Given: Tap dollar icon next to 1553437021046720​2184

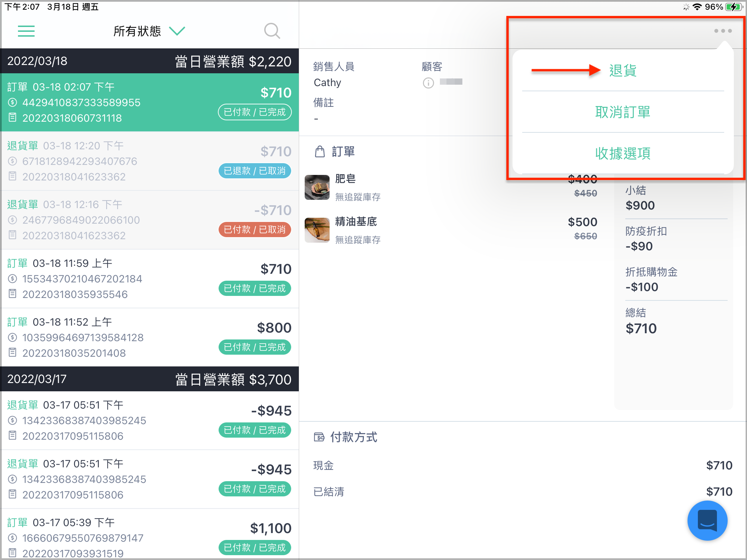Looking at the screenshot, I should [12, 279].
